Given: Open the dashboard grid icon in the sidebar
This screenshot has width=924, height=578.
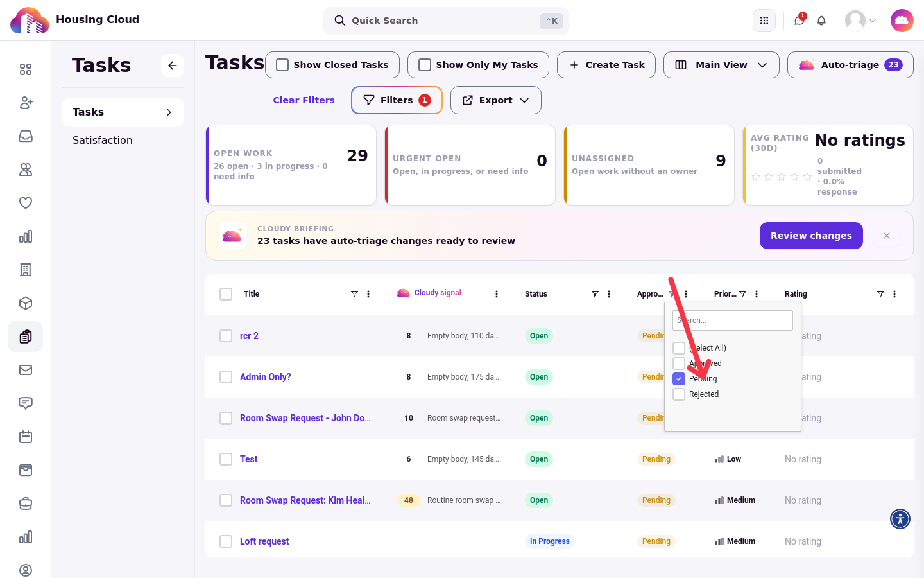Looking at the screenshot, I should (26, 69).
